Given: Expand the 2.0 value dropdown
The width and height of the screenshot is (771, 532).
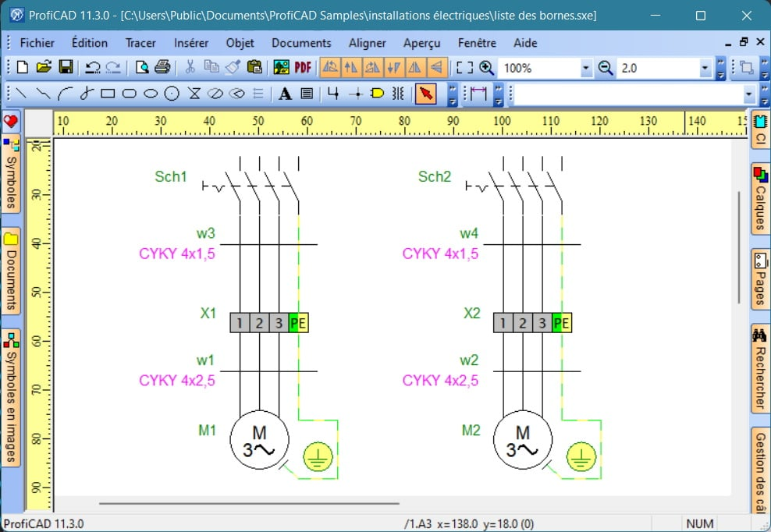Looking at the screenshot, I should coord(705,68).
